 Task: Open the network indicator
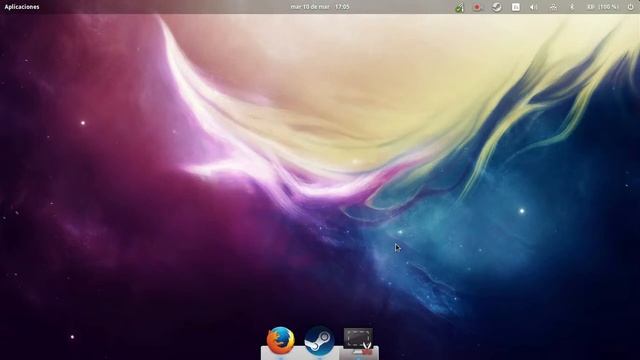click(x=553, y=7)
